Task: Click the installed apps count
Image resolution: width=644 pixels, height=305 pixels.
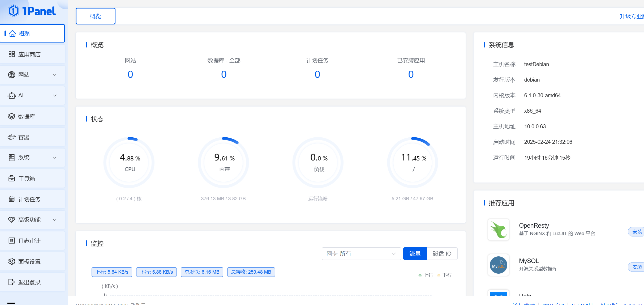Action: [x=411, y=74]
